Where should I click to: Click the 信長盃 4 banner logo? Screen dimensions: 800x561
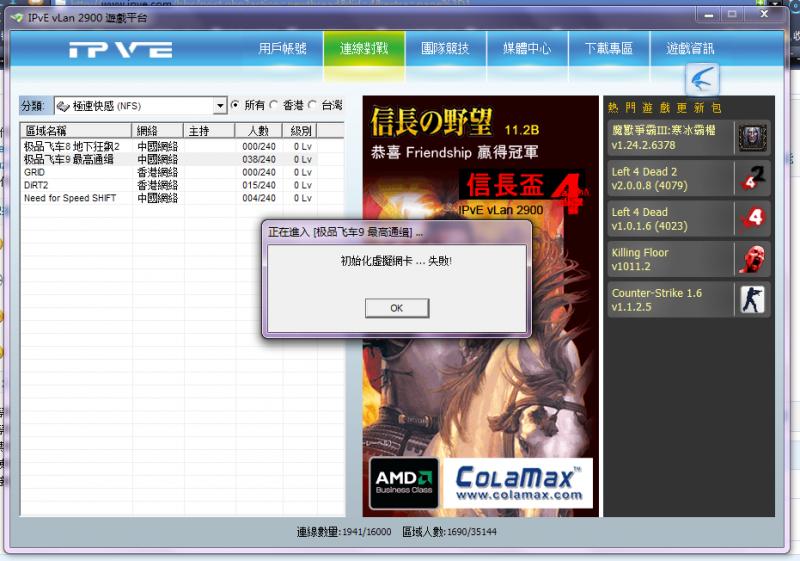[523, 190]
